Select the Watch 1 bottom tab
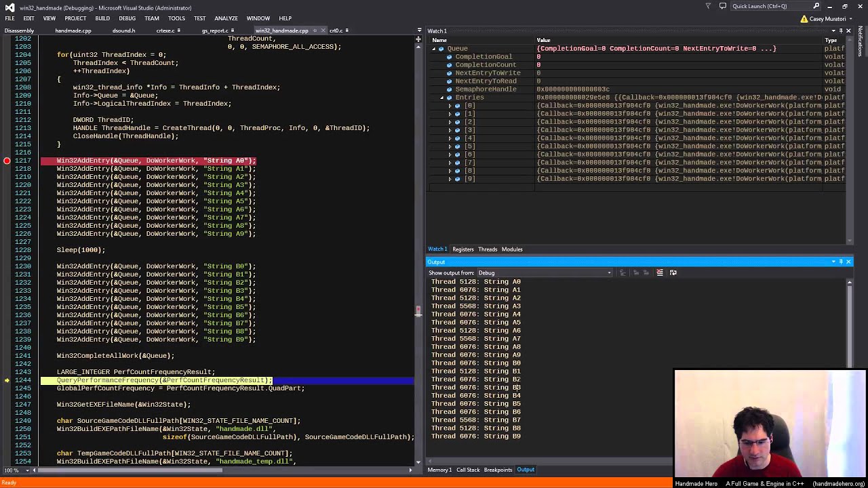 [x=437, y=249]
